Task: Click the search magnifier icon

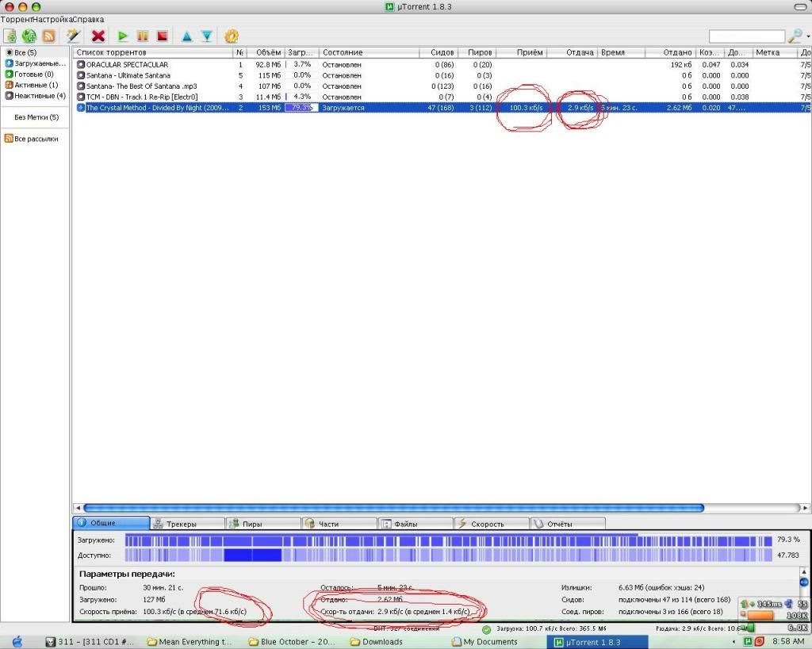Action: pos(795,36)
